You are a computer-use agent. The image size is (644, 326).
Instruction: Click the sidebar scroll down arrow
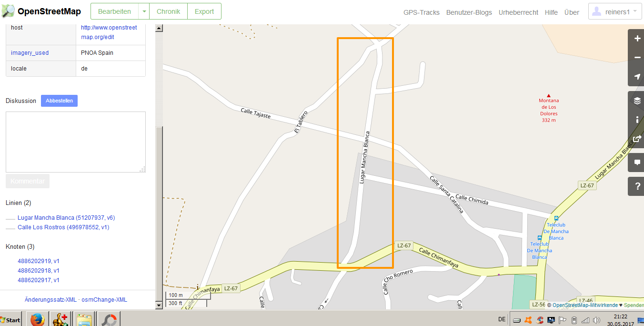(159, 305)
